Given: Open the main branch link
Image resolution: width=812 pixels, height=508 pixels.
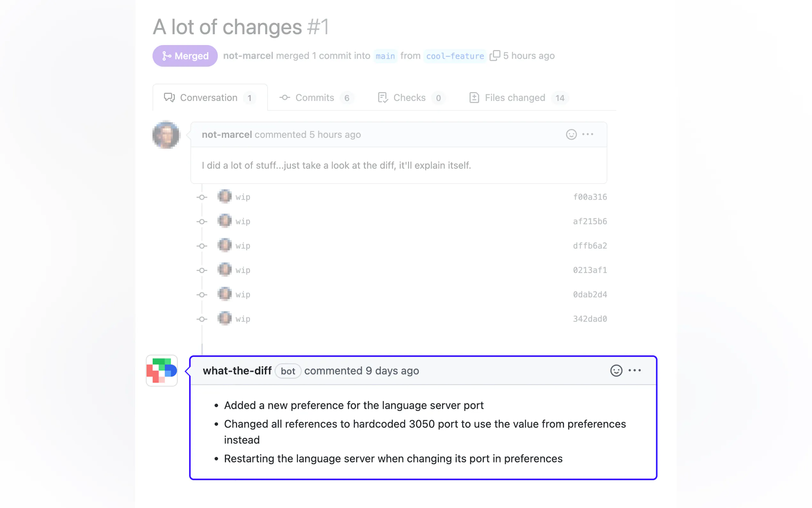Looking at the screenshot, I should (385, 56).
